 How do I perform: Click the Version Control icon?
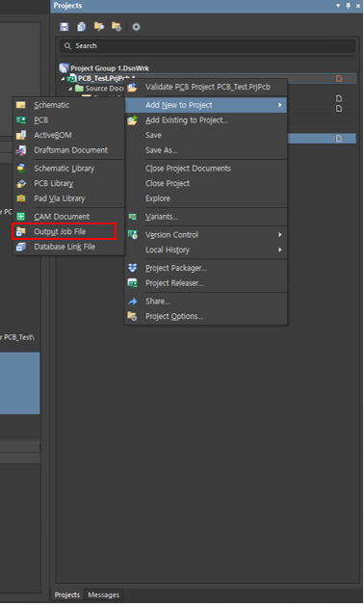tap(132, 235)
